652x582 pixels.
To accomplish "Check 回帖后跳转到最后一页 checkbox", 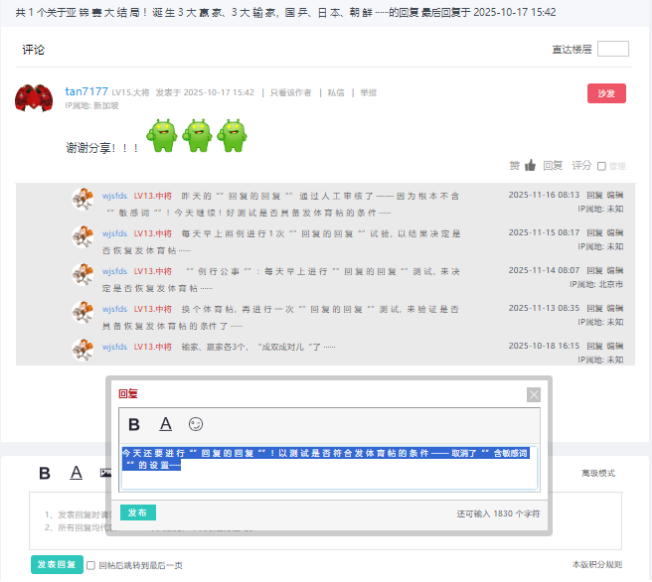I will (91, 566).
